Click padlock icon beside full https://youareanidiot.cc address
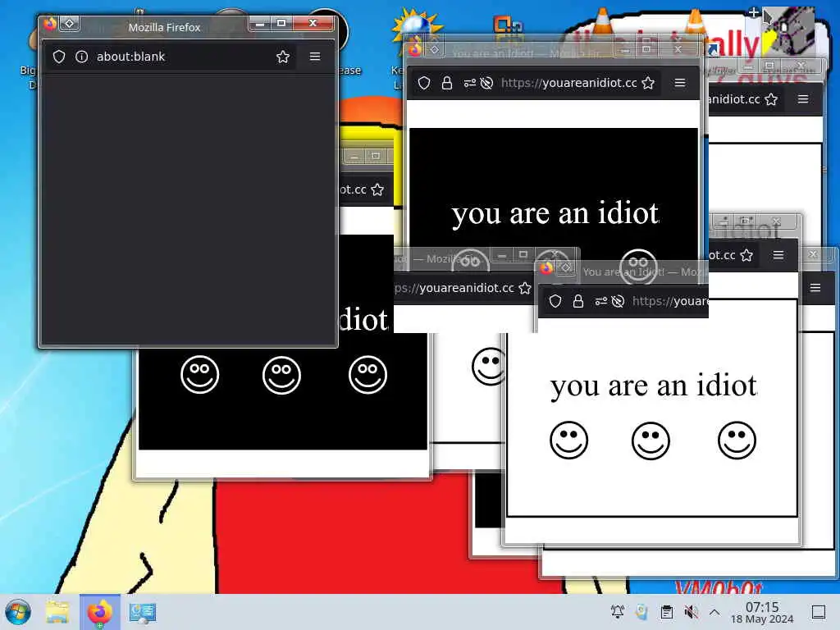Screen dimensions: 840x630 [x=447, y=83]
